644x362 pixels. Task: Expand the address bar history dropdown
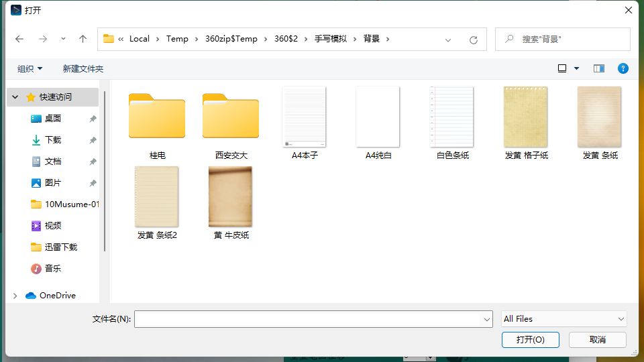point(448,40)
